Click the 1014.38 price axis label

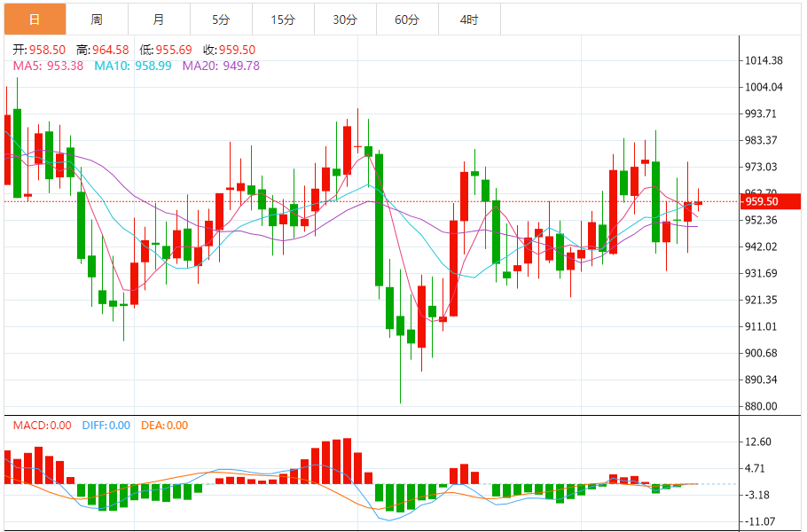(764, 60)
